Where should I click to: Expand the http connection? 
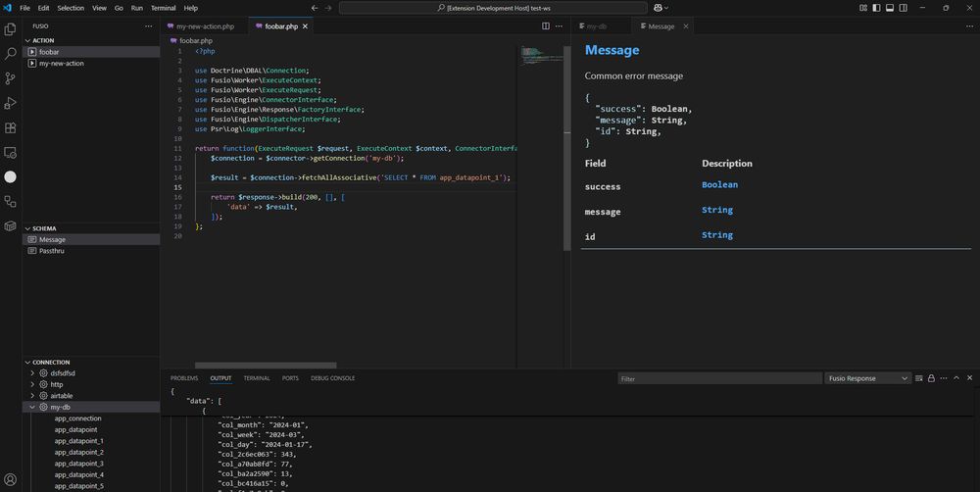(32, 384)
